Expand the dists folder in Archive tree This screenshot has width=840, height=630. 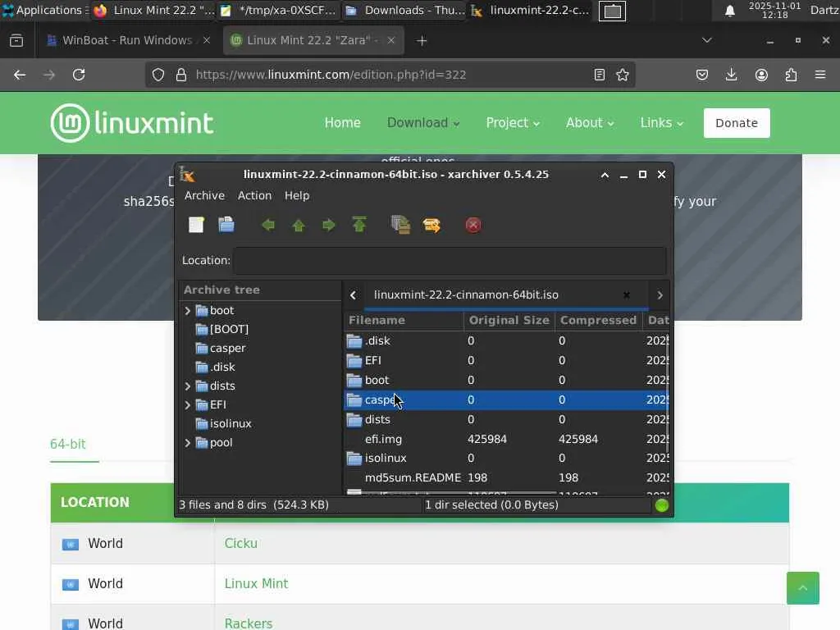pyautogui.click(x=188, y=386)
